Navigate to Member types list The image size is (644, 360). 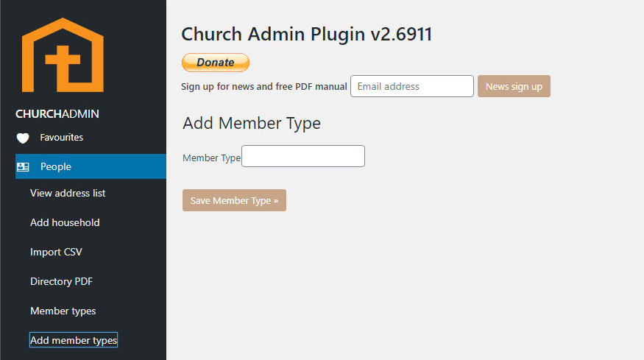(x=63, y=311)
